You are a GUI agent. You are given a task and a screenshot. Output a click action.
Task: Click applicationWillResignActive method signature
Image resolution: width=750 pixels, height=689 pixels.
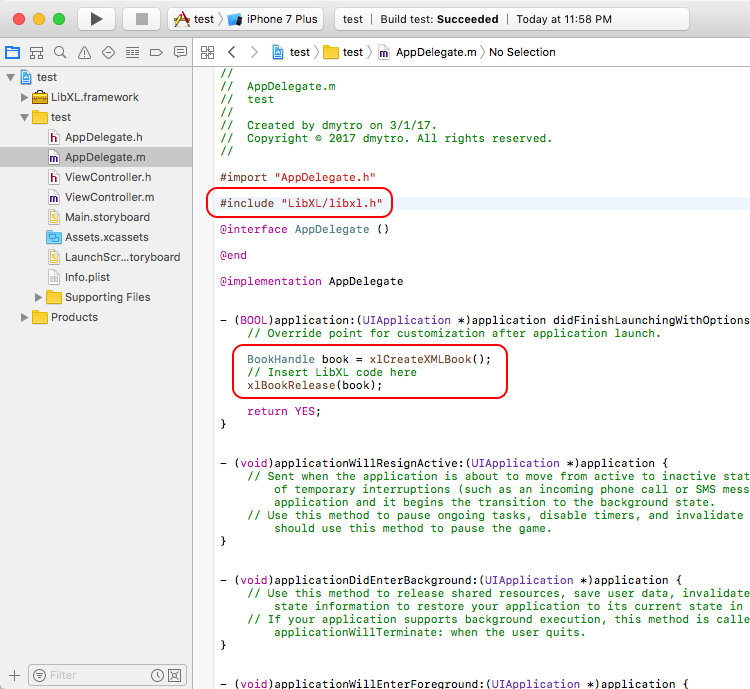click(x=444, y=463)
